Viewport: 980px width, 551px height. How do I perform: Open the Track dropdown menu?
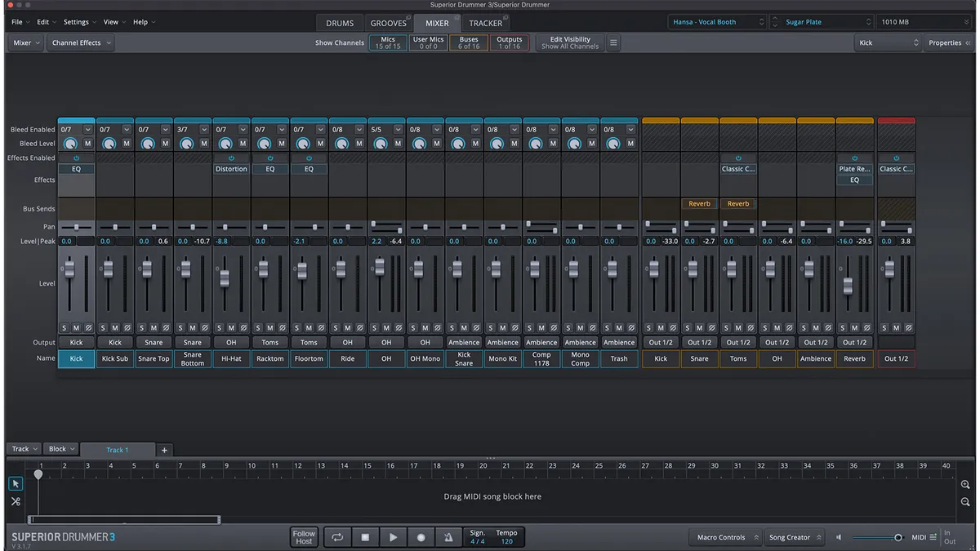pos(24,449)
